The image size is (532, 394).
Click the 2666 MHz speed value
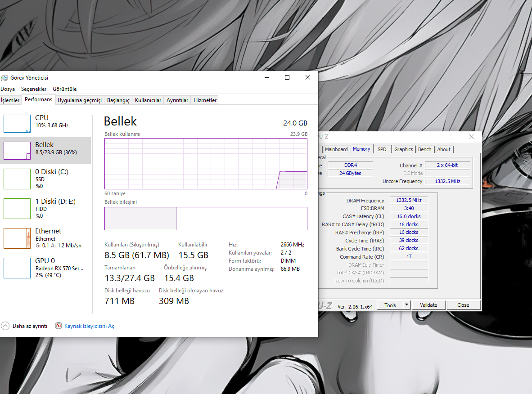(293, 245)
